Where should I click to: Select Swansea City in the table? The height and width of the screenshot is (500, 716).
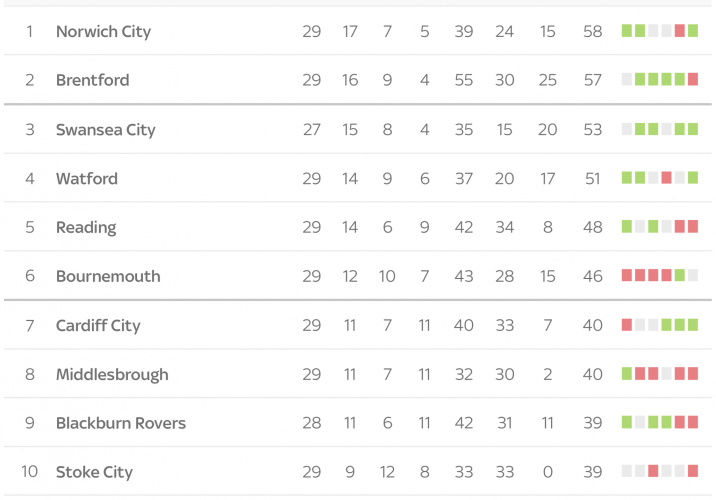[x=105, y=130]
